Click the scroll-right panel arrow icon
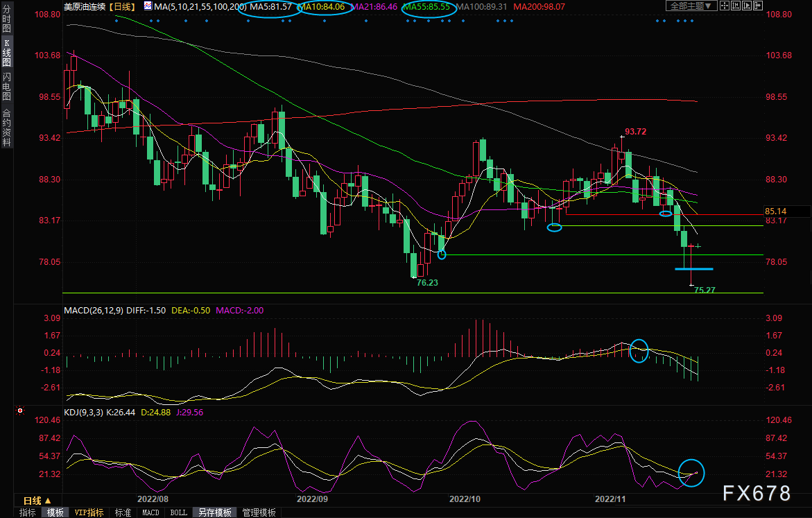 coord(758,6)
